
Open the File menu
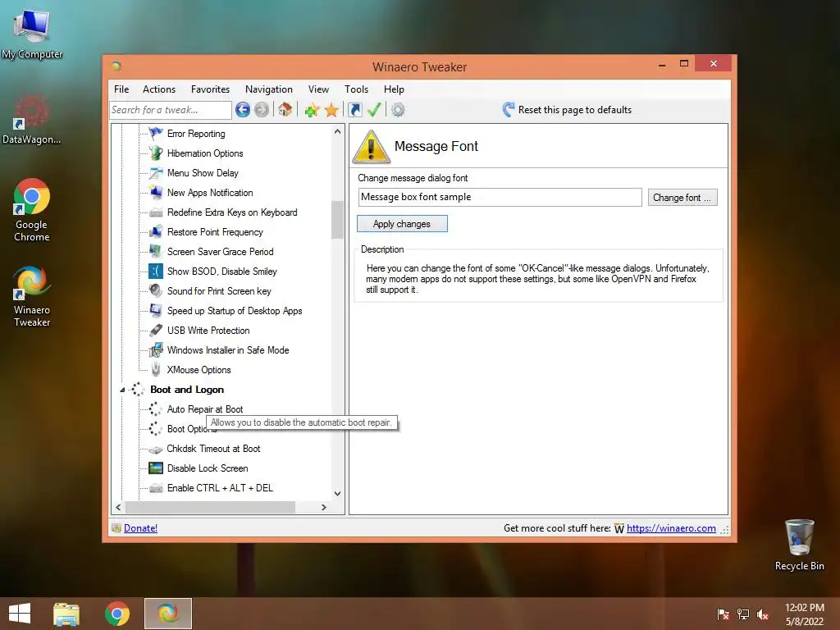[x=121, y=89]
